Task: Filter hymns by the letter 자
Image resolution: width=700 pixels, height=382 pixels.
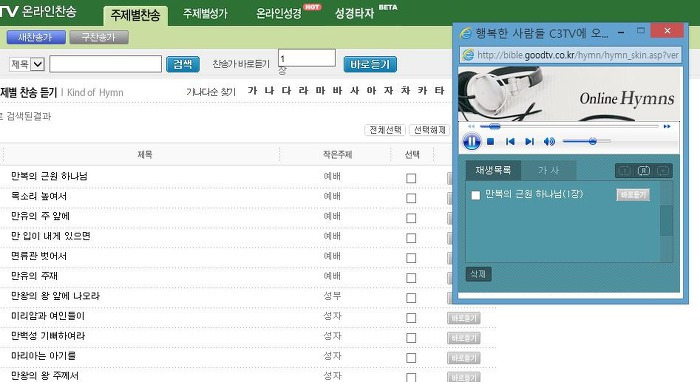Action: click(x=388, y=91)
